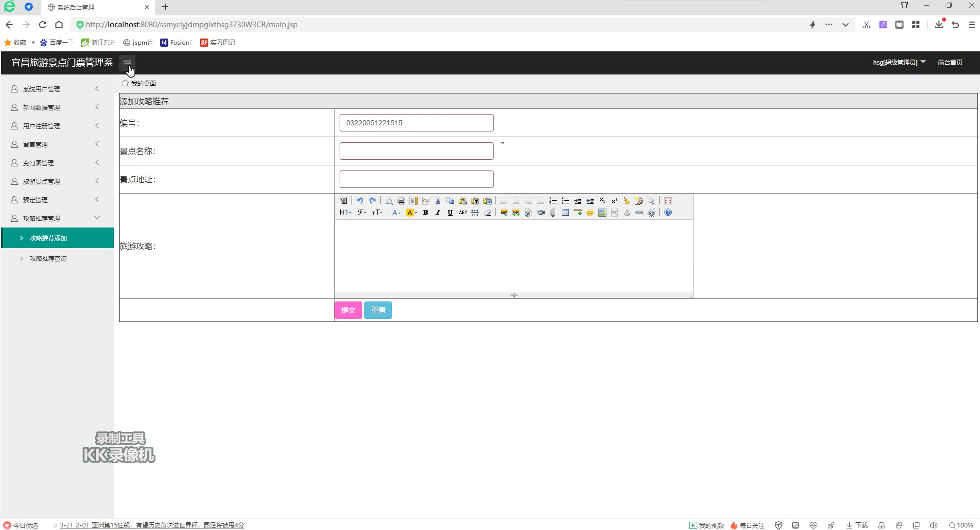The width and height of the screenshot is (980, 530).
Task: Click the print icon in the editor
Action: [x=401, y=201]
